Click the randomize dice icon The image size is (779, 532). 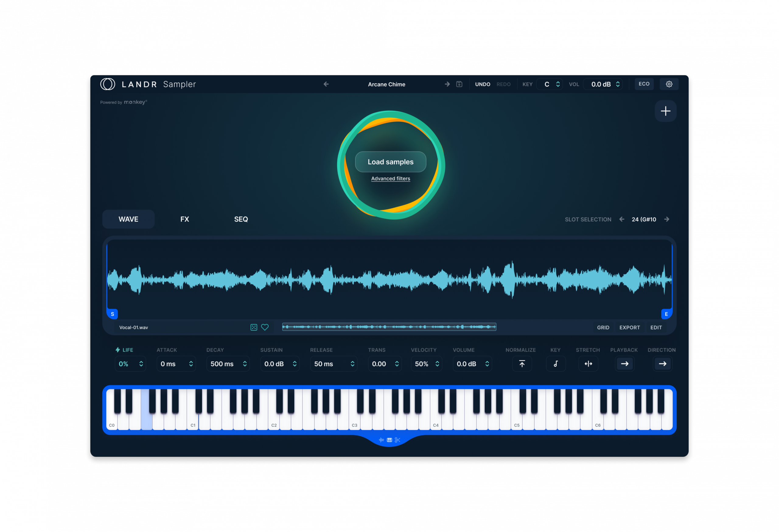[254, 327]
